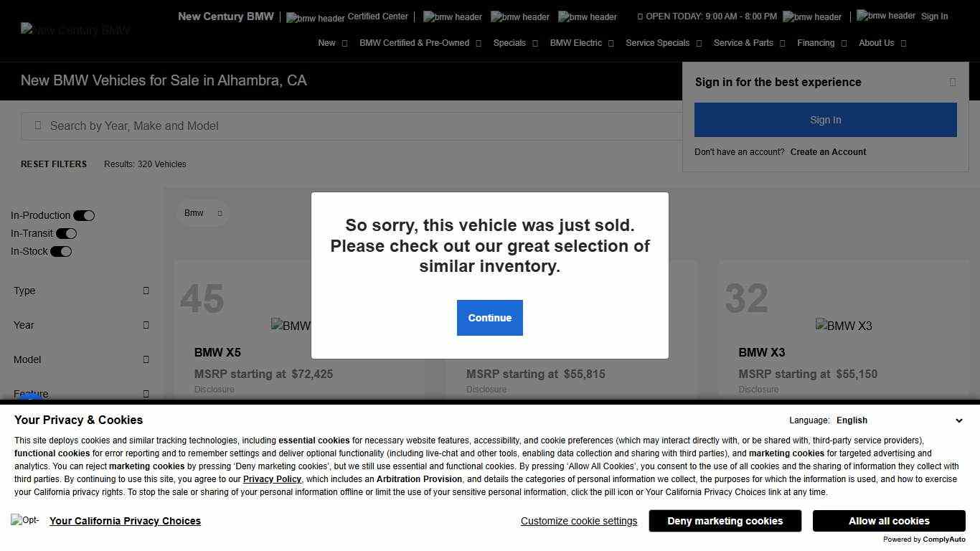Click the icon beside Certified Center

pos(315,17)
